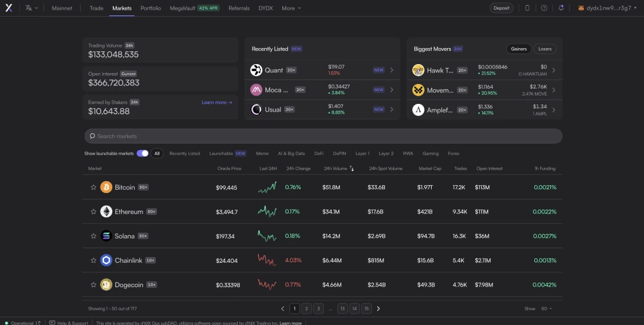644x325 pixels.
Task: Select the Gainers filter
Action: click(x=519, y=49)
